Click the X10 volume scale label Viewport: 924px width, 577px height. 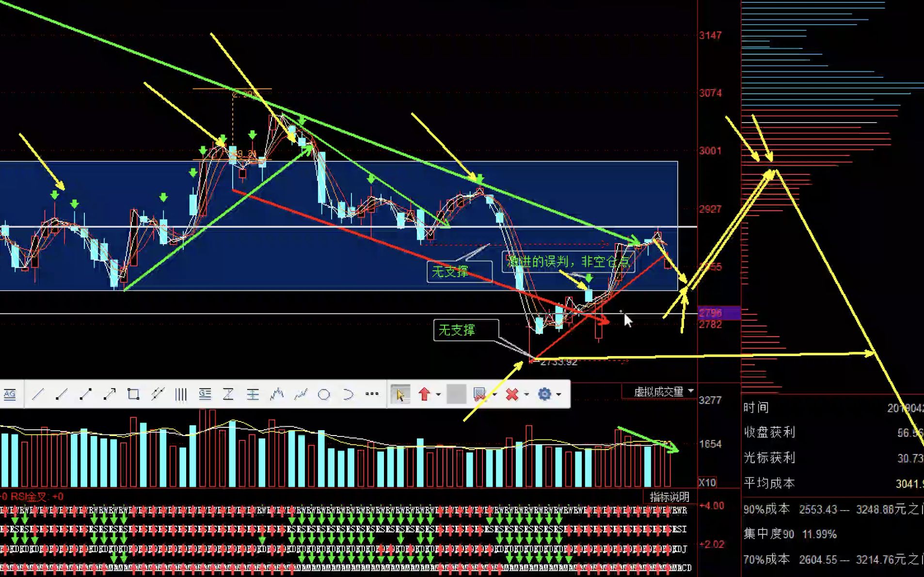707,483
